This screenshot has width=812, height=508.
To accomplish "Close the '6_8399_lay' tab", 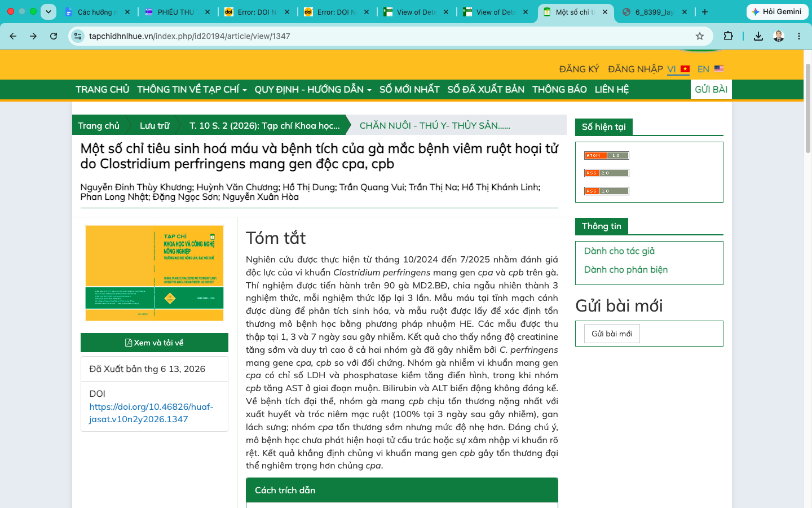I will tap(685, 12).
